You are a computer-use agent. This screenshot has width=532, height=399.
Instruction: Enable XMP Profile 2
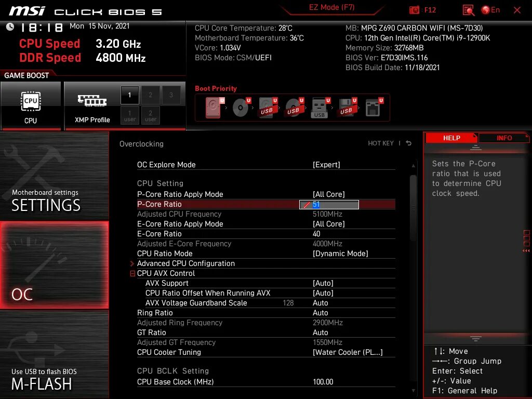(150, 95)
